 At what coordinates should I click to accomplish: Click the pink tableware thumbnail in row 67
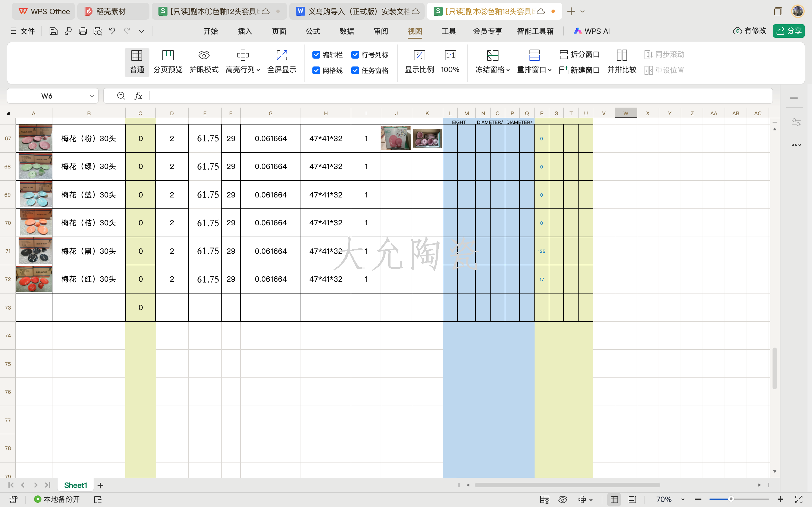tap(35, 138)
